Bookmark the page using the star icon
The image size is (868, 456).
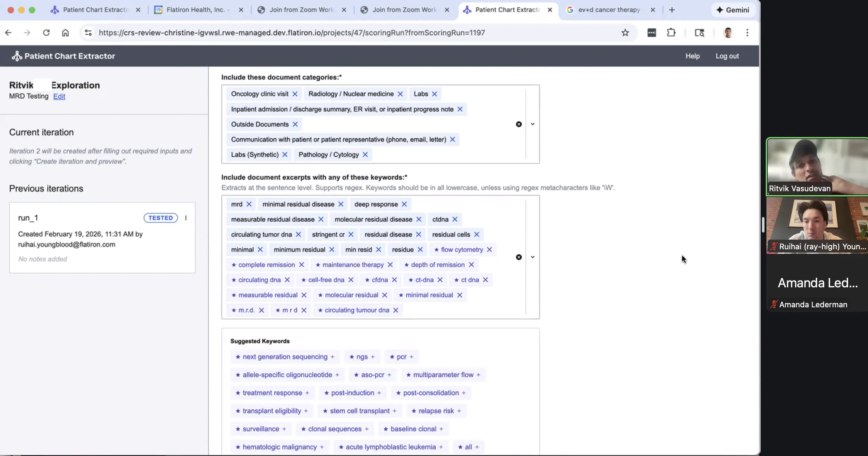[x=625, y=33]
